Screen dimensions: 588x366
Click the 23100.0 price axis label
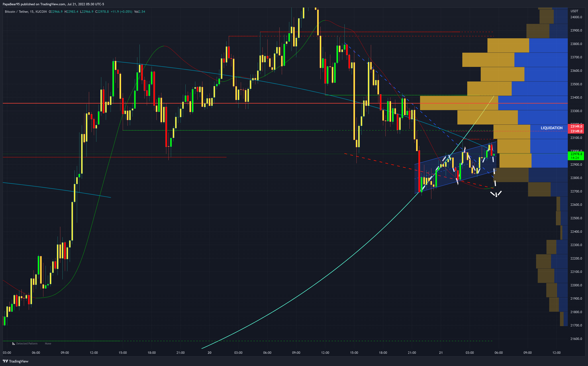576,138
